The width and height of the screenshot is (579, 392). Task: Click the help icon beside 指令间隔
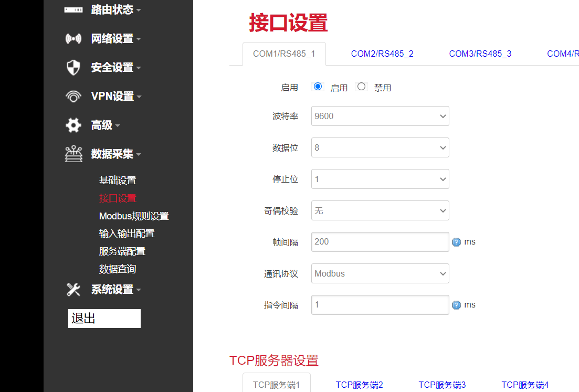point(455,304)
